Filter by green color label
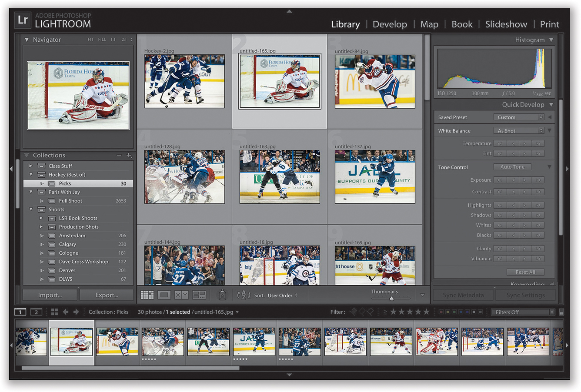The image size is (581, 392). pyautogui.click(x=454, y=312)
